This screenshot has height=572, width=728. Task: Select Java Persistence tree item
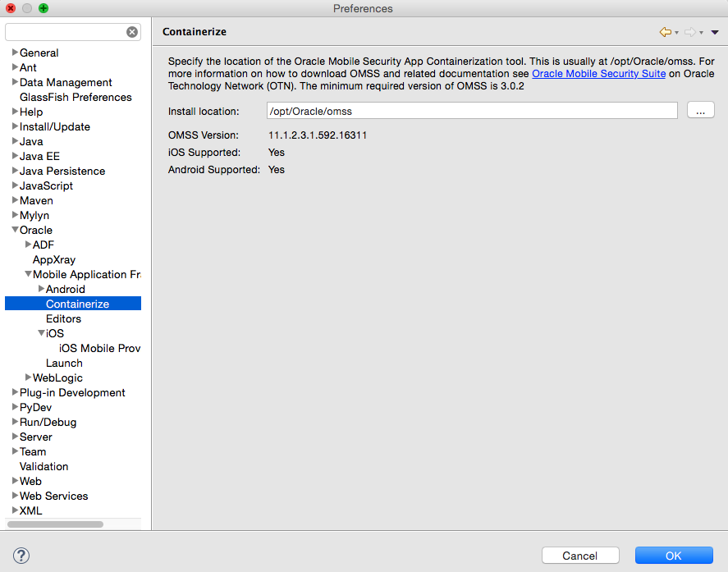tap(62, 171)
